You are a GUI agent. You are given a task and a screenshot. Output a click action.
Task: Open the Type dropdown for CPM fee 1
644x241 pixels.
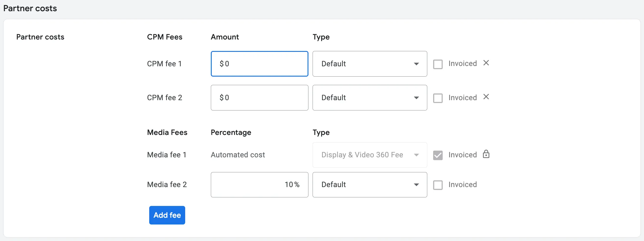370,64
